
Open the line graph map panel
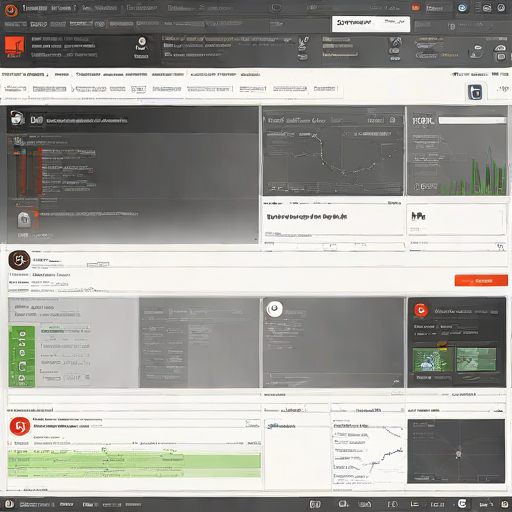(333, 151)
